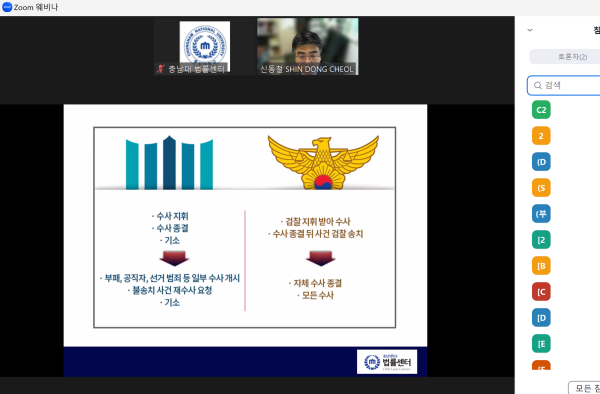
Task: Select the orange [B participant avatar
Action: (541, 266)
